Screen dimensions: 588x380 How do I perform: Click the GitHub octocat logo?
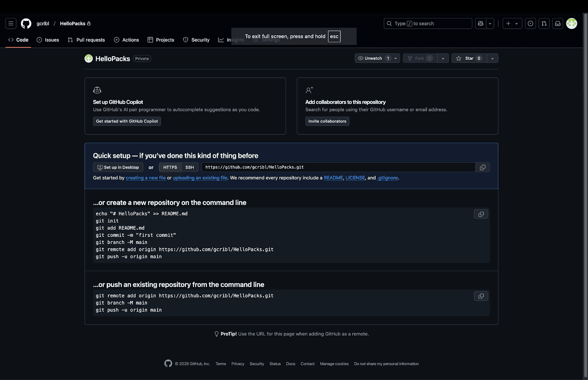tap(26, 24)
